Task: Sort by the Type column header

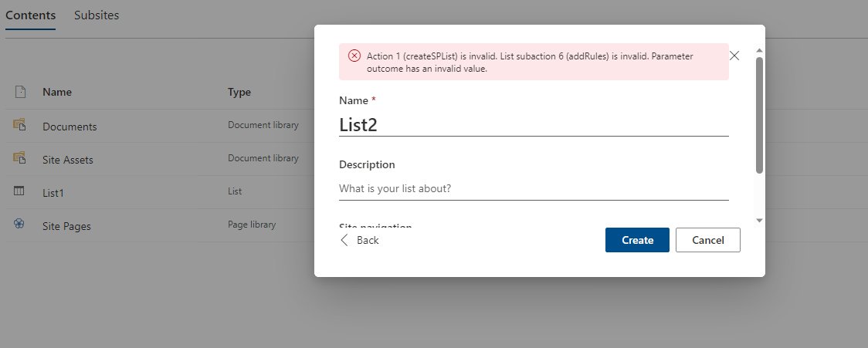Action: tap(239, 92)
